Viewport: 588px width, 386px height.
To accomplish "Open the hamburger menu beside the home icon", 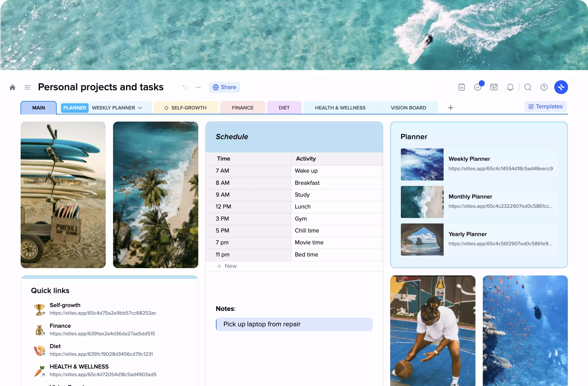I will [27, 87].
